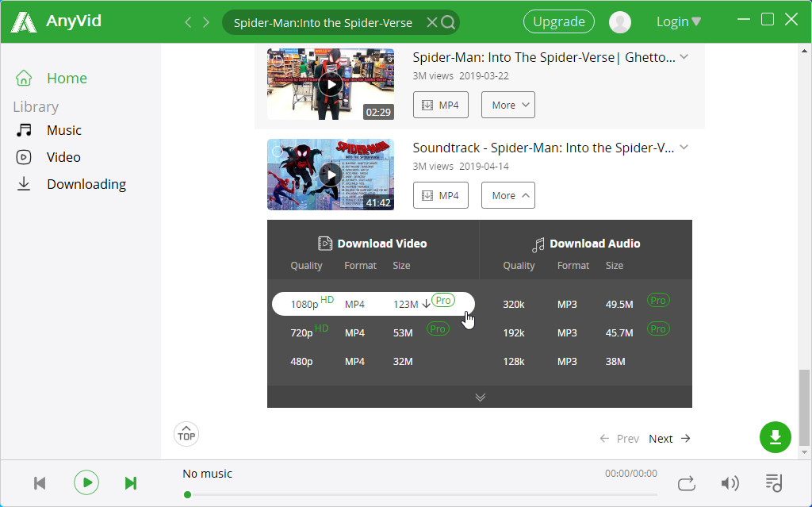Image resolution: width=812 pixels, height=507 pixels.
Task: Maximize the AnyVid window
Action: point(768,20)
